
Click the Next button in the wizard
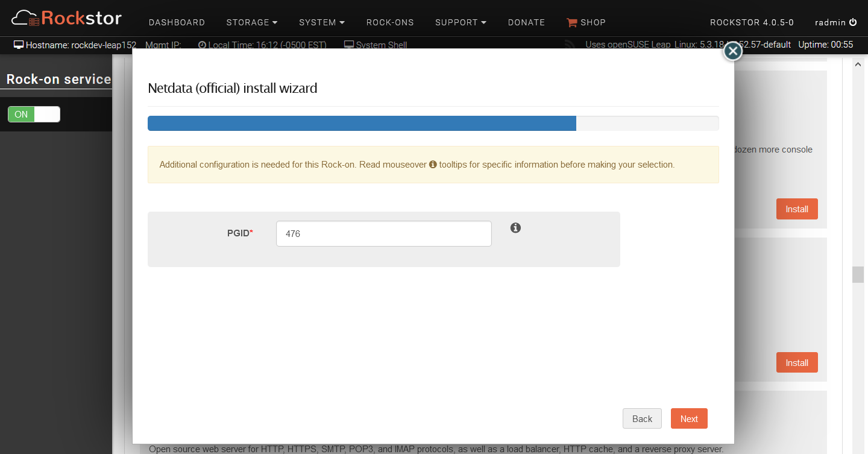pos(689,418)
